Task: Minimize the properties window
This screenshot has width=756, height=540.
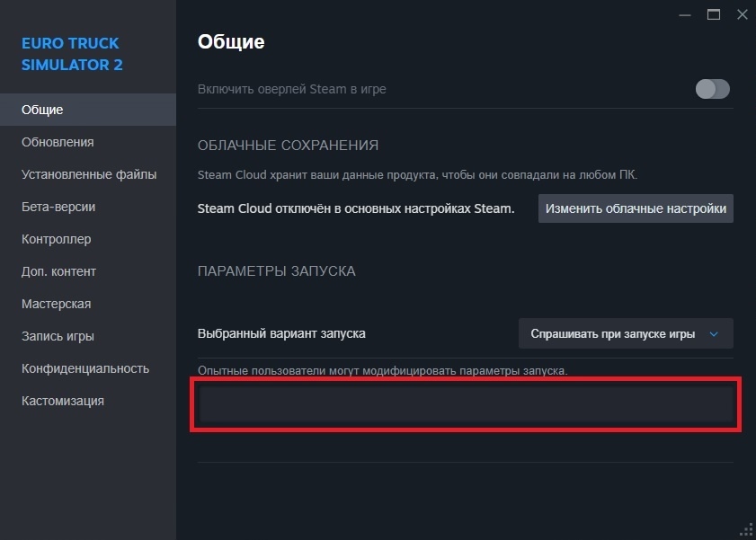Action: pos(684,13)
